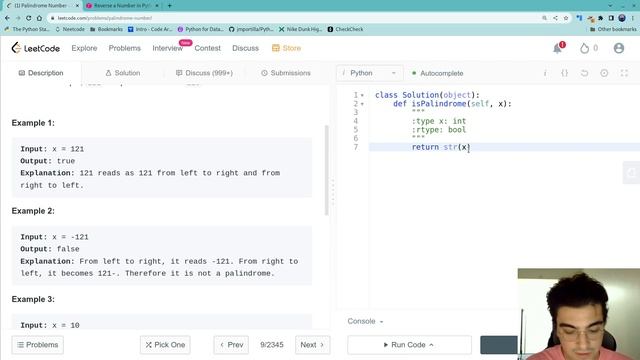Open the CheckCheck bookmark

point(345,29)
